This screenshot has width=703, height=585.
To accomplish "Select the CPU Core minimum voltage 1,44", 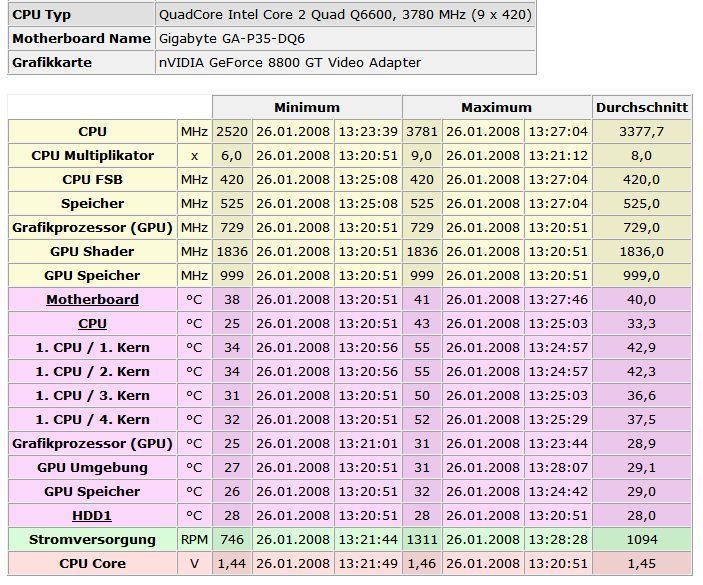I will click(232, 563).
